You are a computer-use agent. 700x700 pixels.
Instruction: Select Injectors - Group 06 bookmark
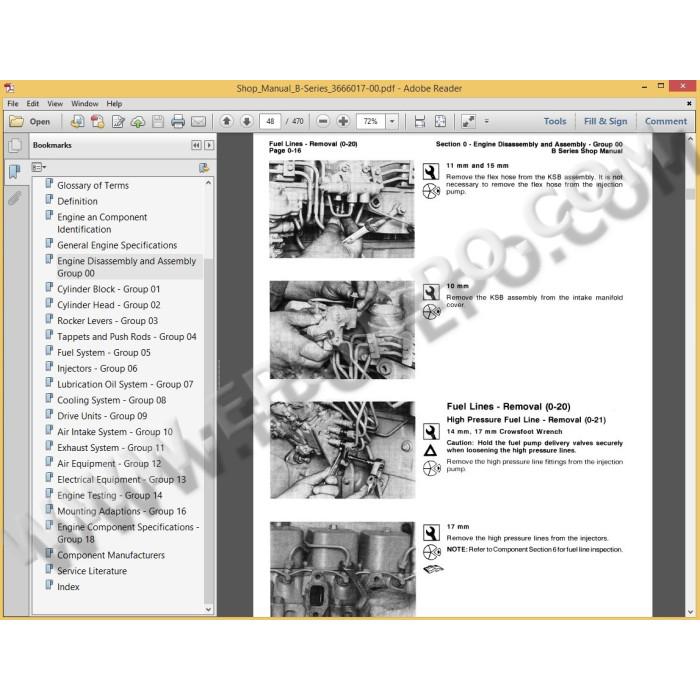(x=97, y=369)
